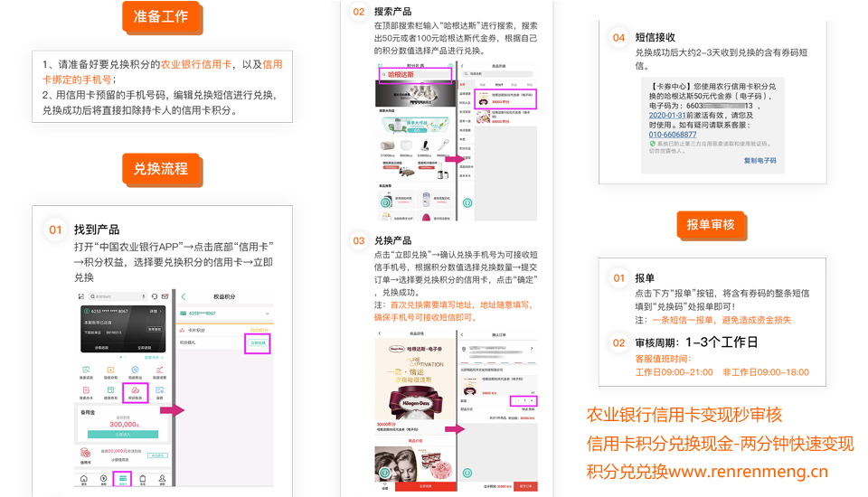Tap the profile person icon in bottom navigation

(162, 479)
